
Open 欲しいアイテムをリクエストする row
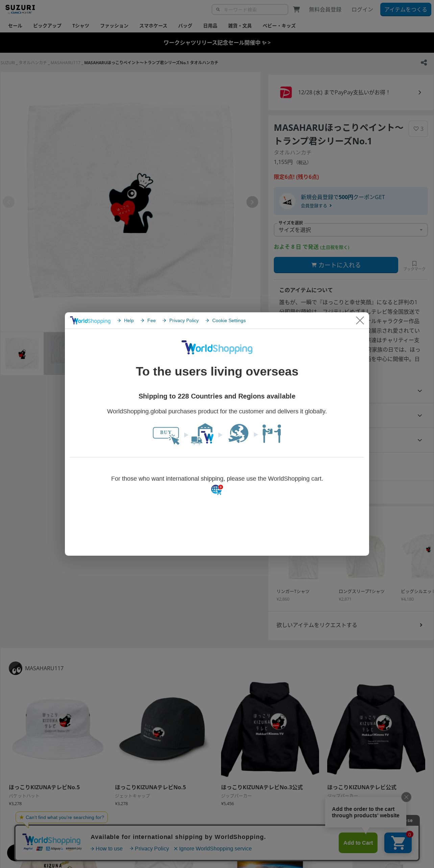tap(351, 625)
